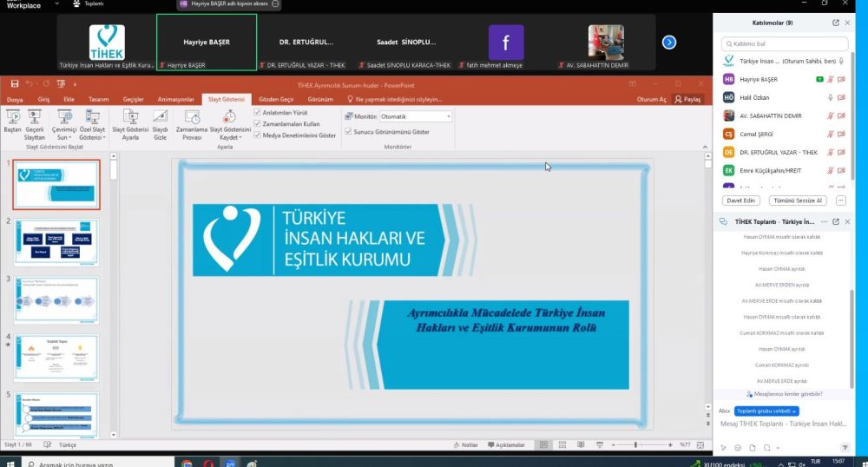Click Hayriye BAŞER's muted microphone icon
This screenshot has width=868, height=467.
pos(831,79)
